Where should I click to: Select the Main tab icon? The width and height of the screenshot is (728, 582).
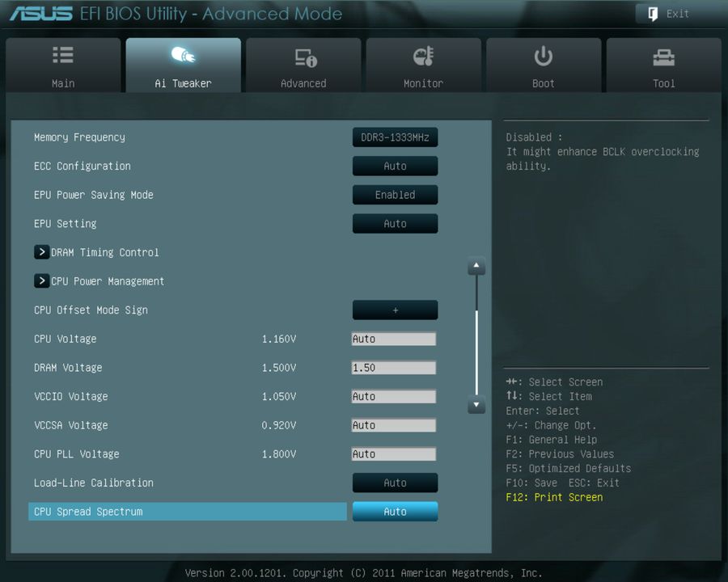[63, 55]
